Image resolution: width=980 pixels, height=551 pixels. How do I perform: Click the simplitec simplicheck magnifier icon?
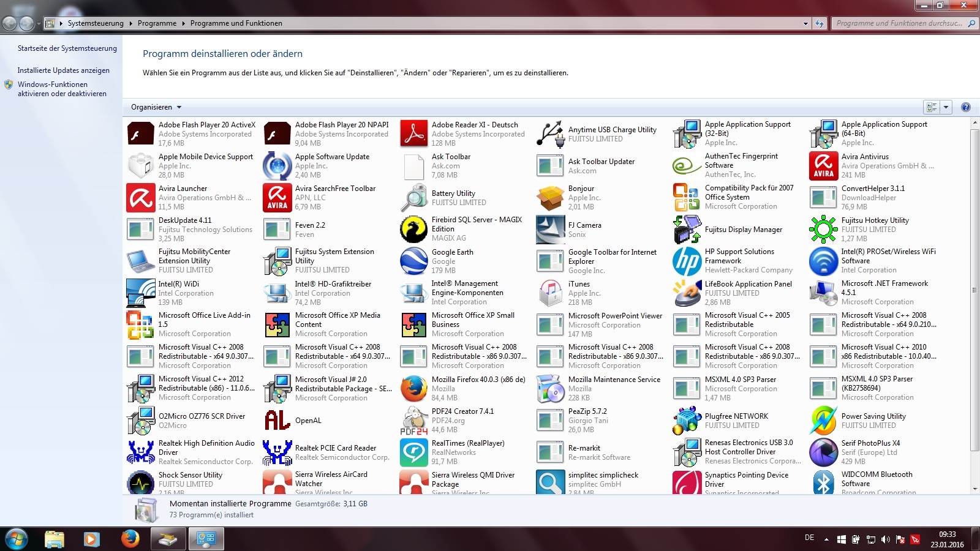tap(551, 482)
